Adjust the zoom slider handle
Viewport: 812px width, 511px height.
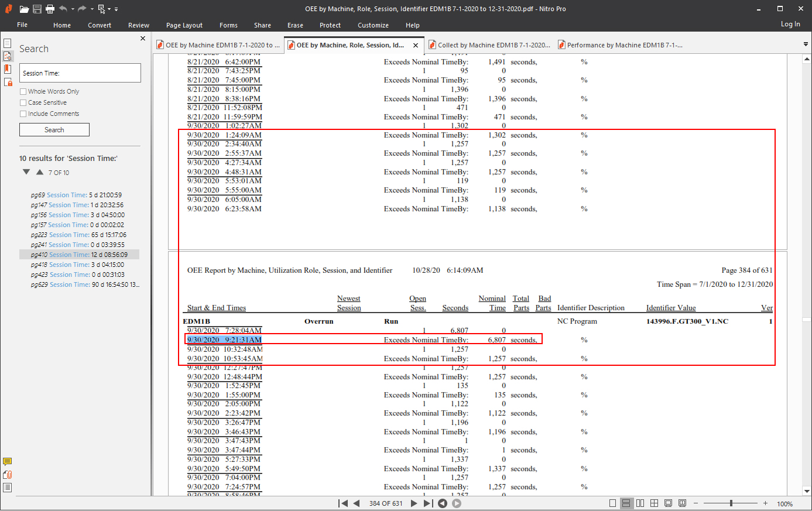tap(731, 503)
